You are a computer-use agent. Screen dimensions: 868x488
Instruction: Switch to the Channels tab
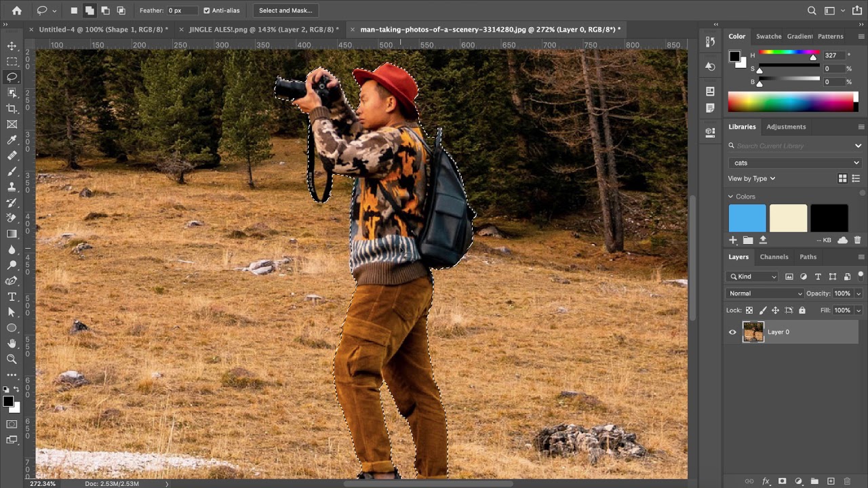point(774,257)
